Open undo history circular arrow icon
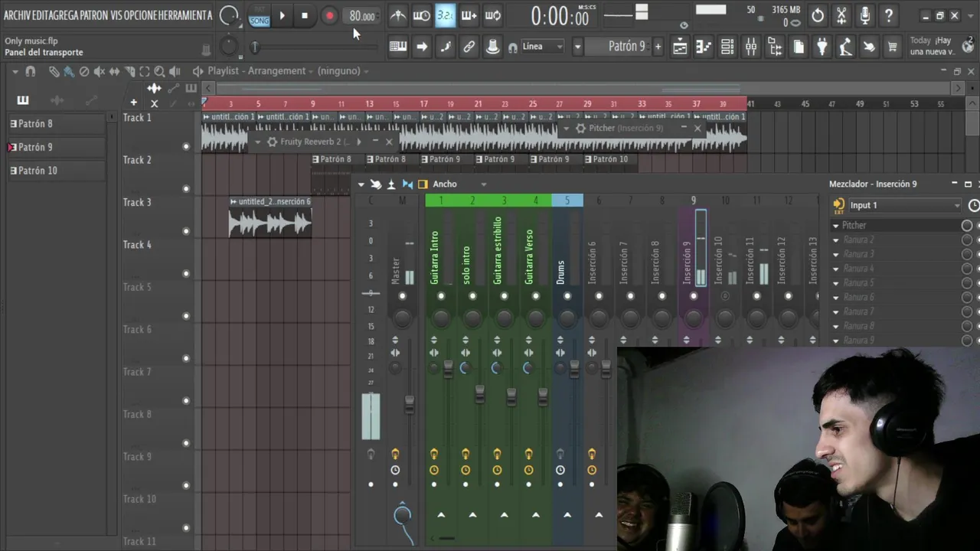 click(x=818, y=15)
